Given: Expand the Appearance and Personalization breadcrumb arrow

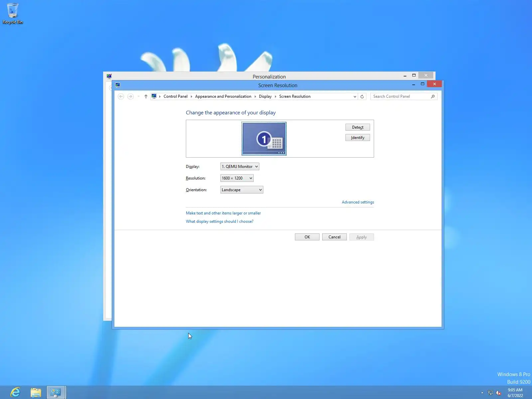Looking at the screenshot, I should click(255, 96).
